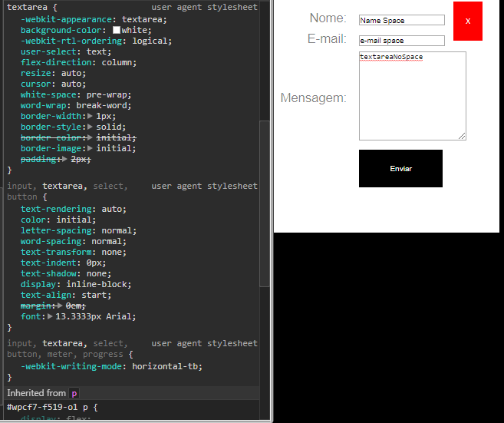Click the red X close button
This screenshot has height=423, width=504.
pyautogui.click(x=468, y=21)
